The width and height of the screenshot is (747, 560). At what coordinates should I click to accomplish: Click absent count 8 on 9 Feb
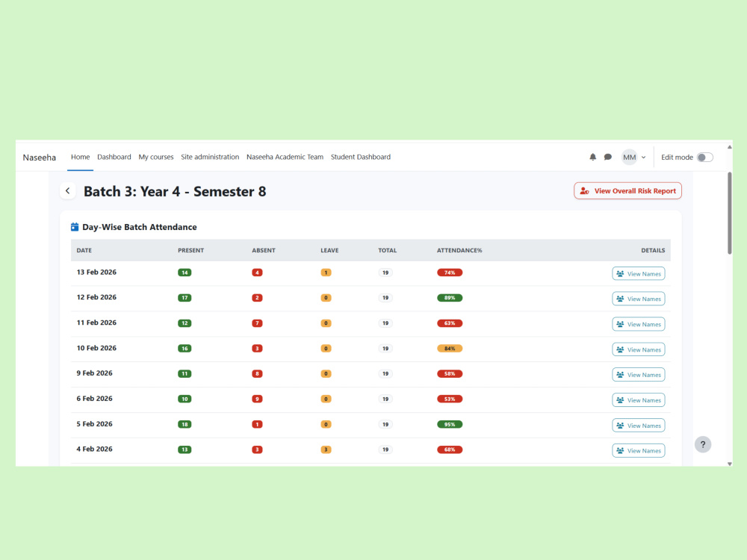(257, 374)
